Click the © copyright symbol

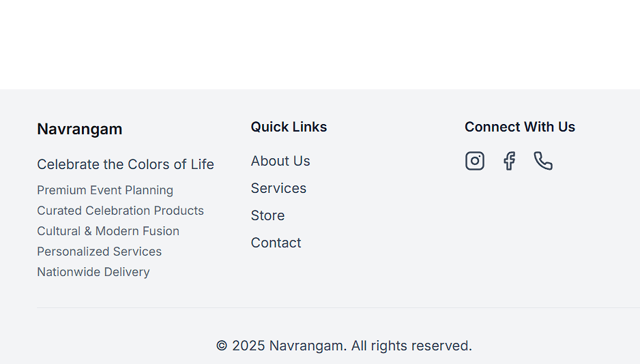(x=222, y=346)
